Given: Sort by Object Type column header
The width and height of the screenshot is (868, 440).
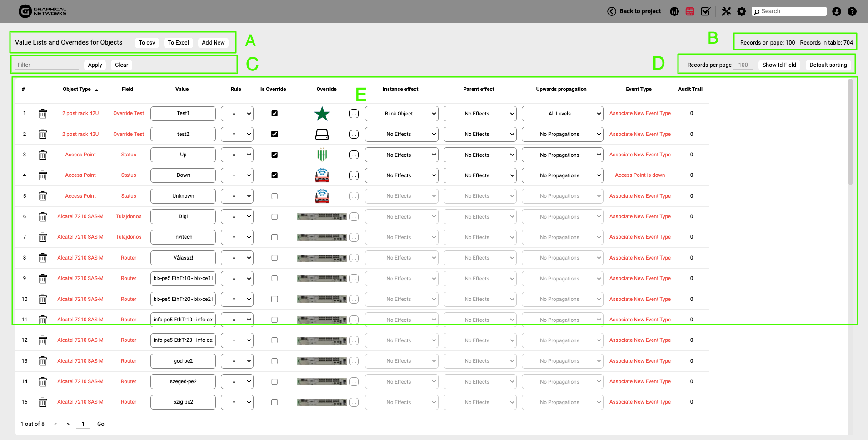Looking at the screenshot, I should point(77,89).
